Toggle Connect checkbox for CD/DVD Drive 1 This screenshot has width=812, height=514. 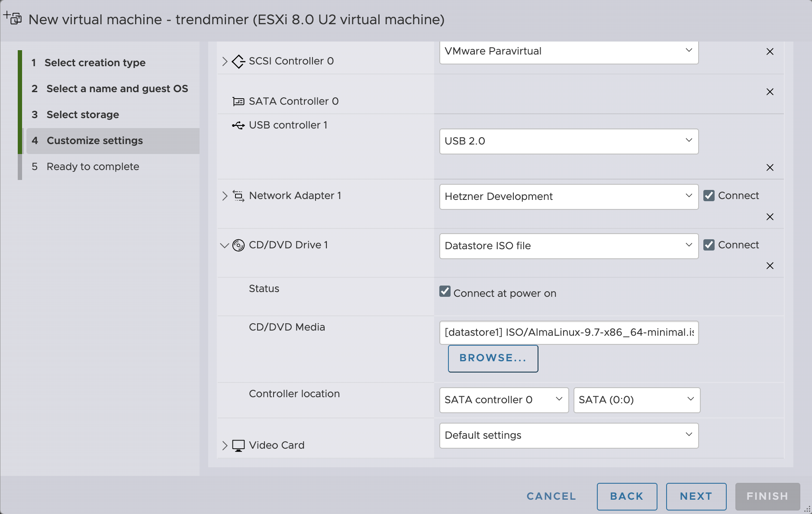coord(709,245)
